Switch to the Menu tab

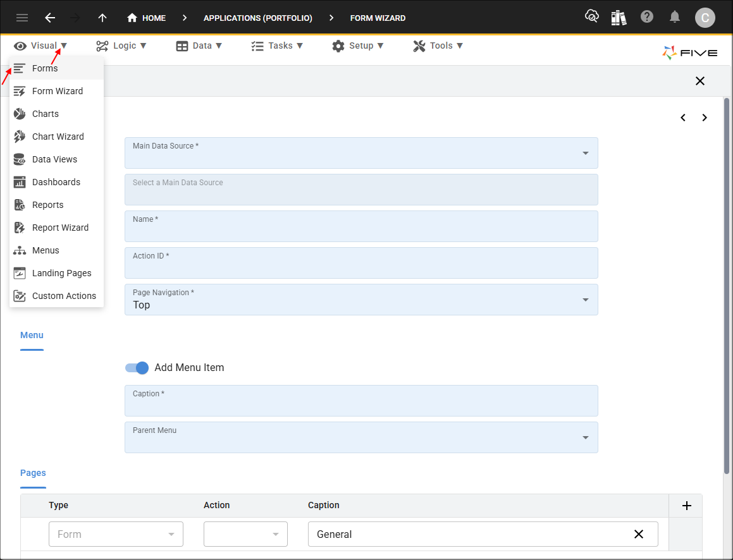32,336
